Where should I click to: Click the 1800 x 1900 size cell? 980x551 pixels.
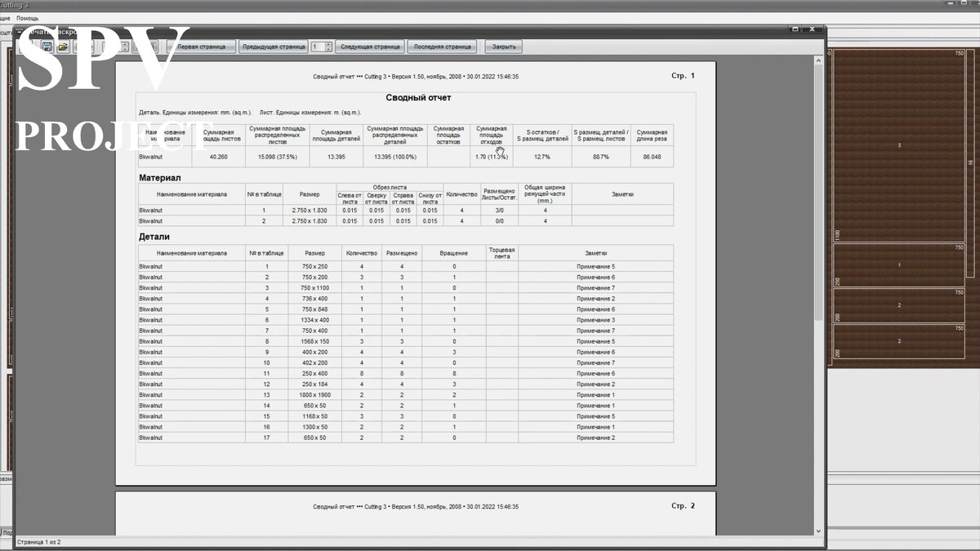coord(314,395)
